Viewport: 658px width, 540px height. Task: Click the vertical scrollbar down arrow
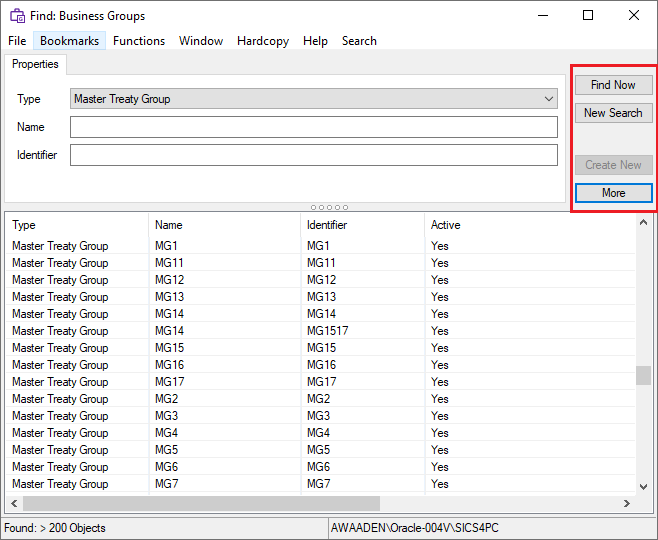coord(644,486)
